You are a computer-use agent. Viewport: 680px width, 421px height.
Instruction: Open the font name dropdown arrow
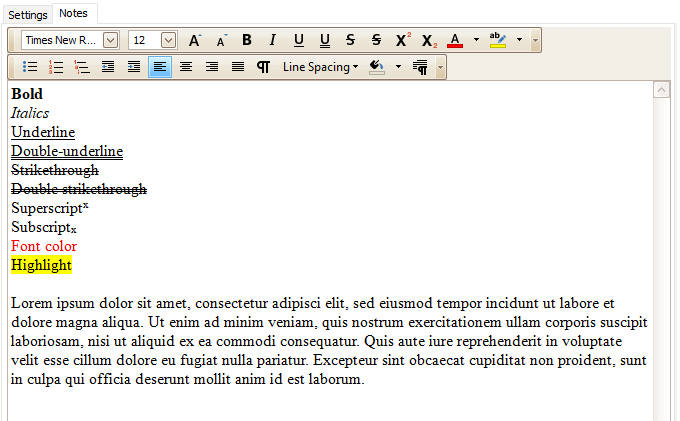coord(111,40)
